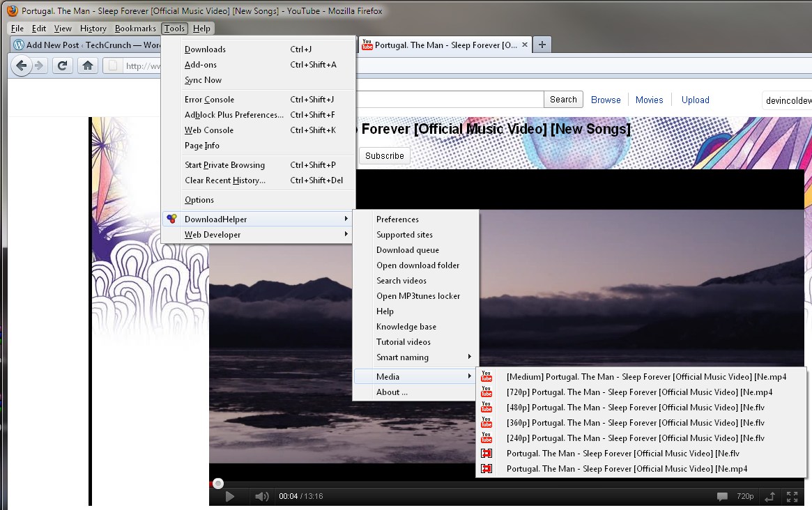This screenshot has height=510, width=812.
Task: Click YouTube icon beside the [720p] mp4 entry
Action: (x=487, y=392)
